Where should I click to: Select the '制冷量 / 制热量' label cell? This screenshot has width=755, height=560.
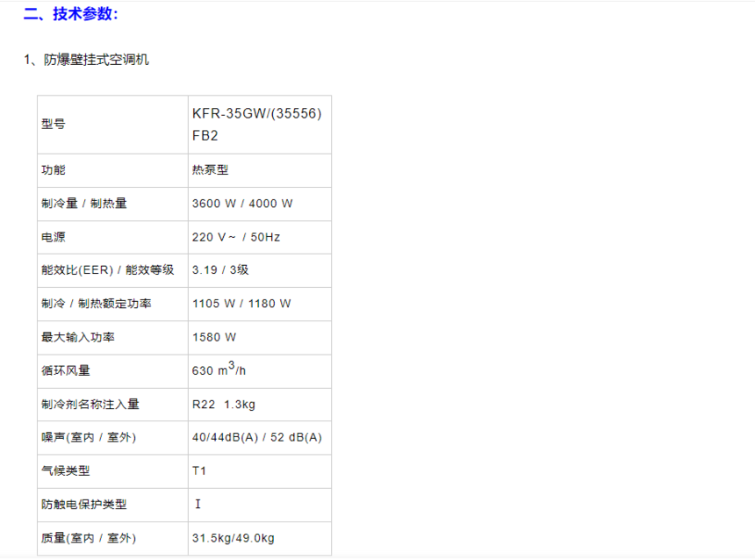(x=112, y=205)
